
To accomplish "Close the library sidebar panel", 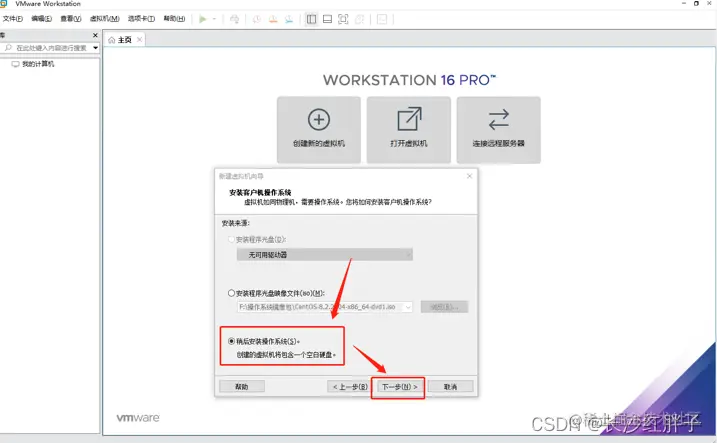I will (x=95, y=35).
